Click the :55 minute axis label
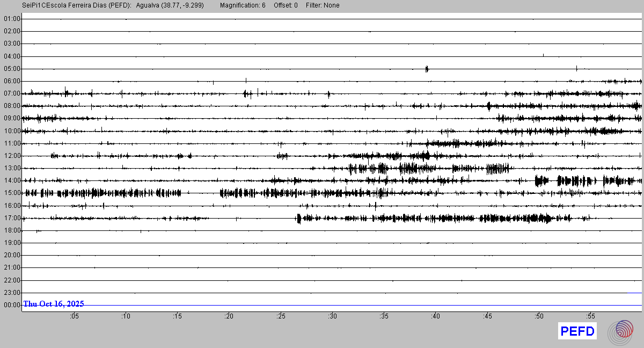644x348 pixels. click(590, 316)
